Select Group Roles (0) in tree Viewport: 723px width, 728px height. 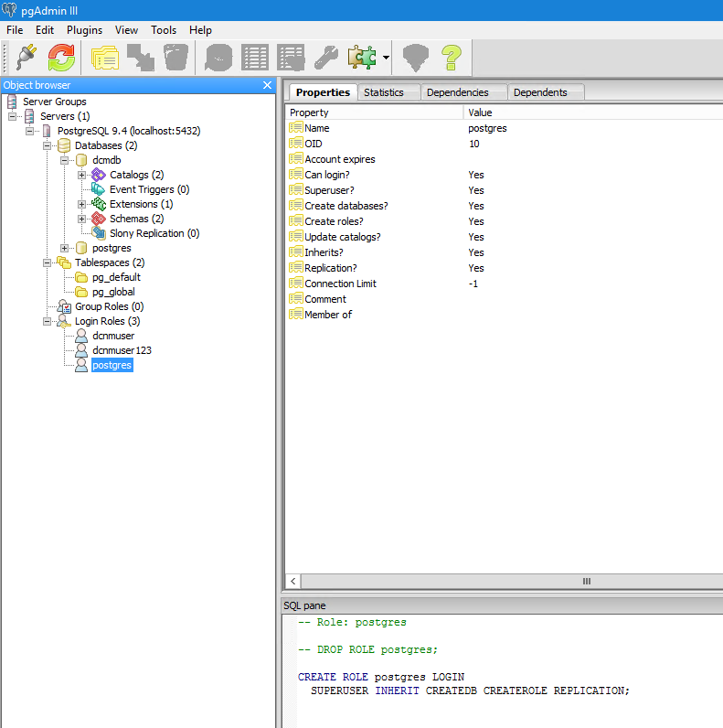(x=110, y=306)
